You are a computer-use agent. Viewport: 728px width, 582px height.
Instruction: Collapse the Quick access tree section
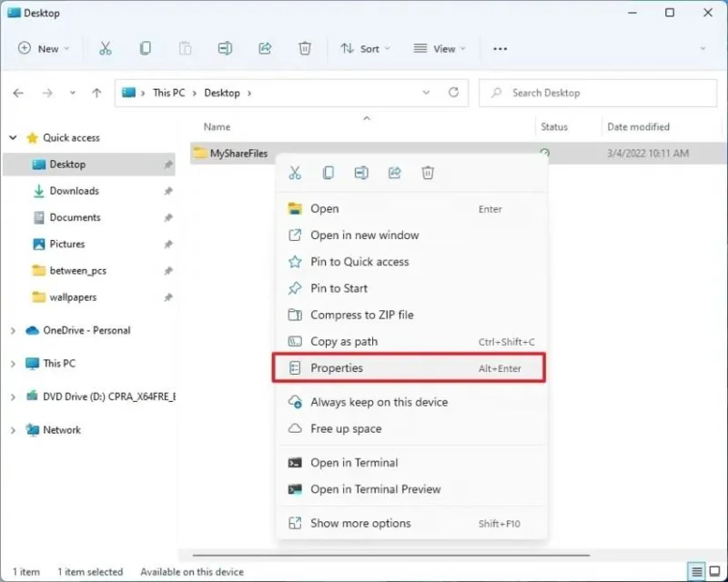(x=13, y=137)
